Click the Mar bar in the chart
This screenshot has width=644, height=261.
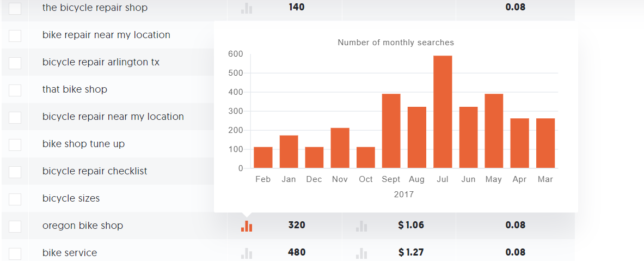pos(545,143)
